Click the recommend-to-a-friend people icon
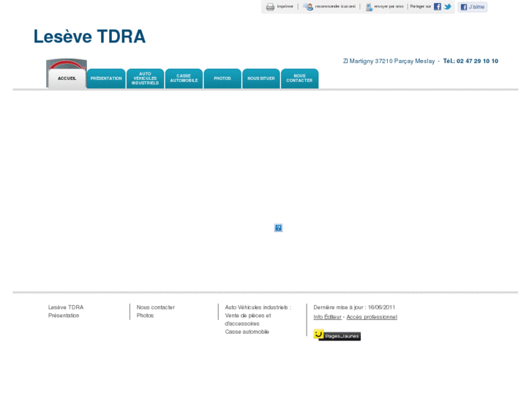Image resolution: width=532 pixels, height=399 pixels. [x=308, y=7]
